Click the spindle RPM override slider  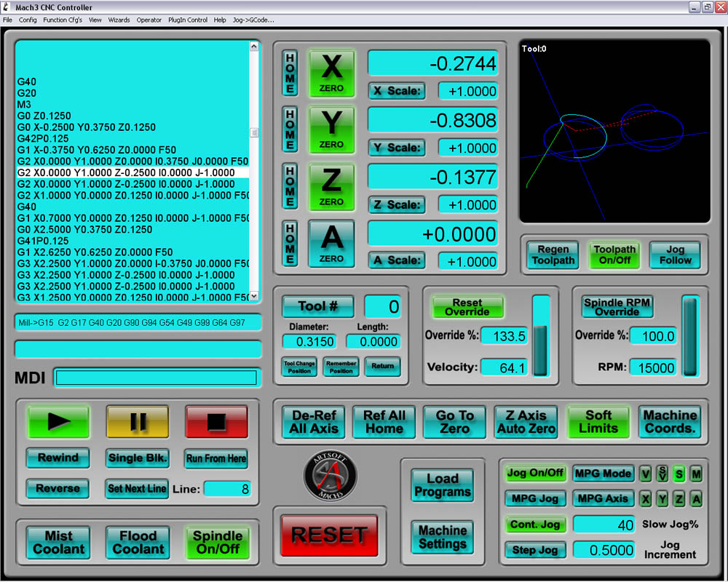click(x=690, y=335)
